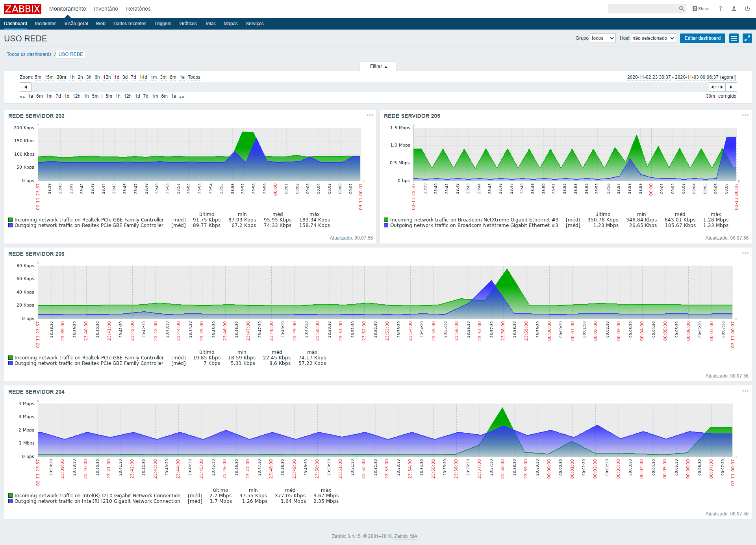Open the Zabbix Share icon link

[701, 9]
